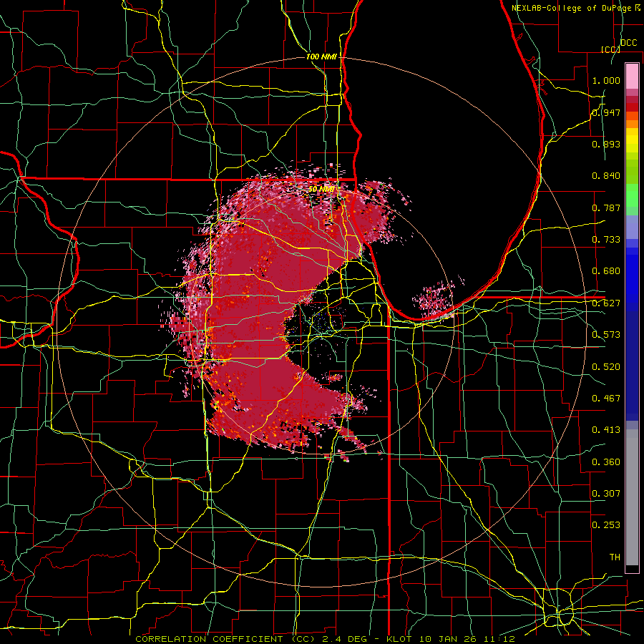
Task: Select the 0.893 scale value
Action: (606, 144)
